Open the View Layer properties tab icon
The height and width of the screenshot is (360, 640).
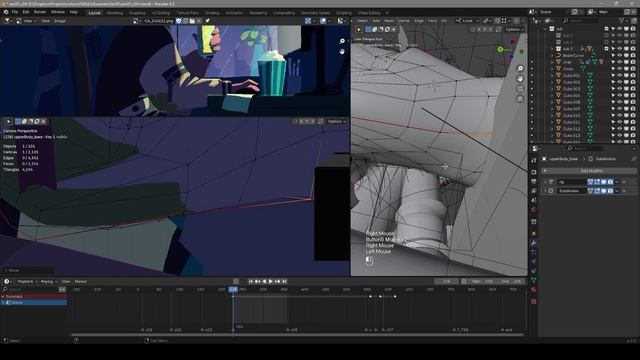click(533, 191)
